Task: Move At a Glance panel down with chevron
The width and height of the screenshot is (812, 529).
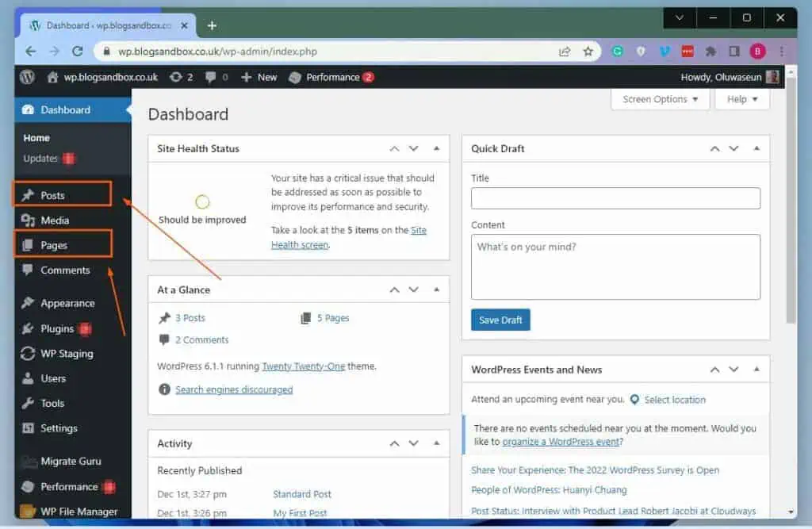Action: (413, 289)
